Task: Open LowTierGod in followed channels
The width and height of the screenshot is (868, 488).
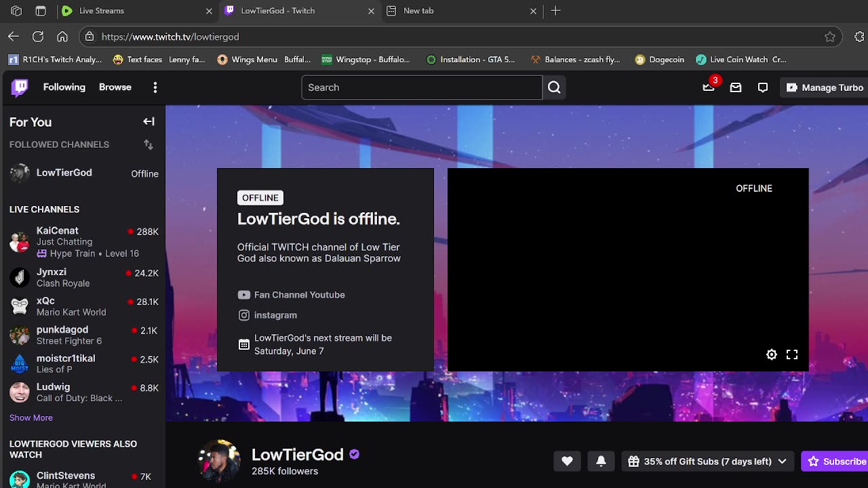Action: [x=83, y=173]
